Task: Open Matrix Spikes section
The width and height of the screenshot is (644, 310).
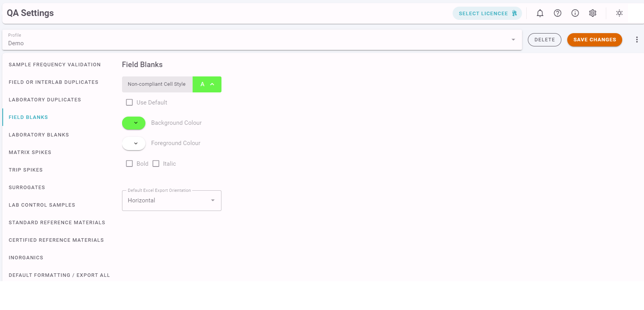Action: (x=30, y=152)
